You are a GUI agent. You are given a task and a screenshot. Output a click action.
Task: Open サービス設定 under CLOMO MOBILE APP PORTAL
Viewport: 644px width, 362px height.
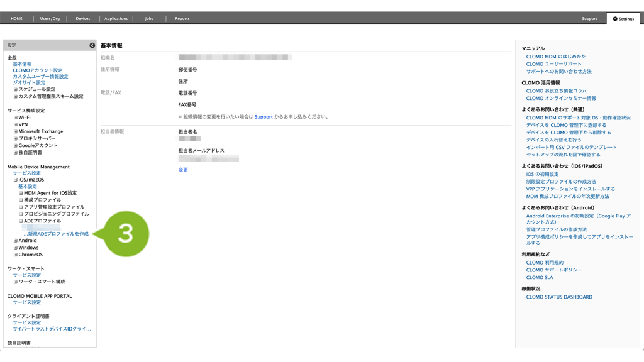(x=26, y=302)
